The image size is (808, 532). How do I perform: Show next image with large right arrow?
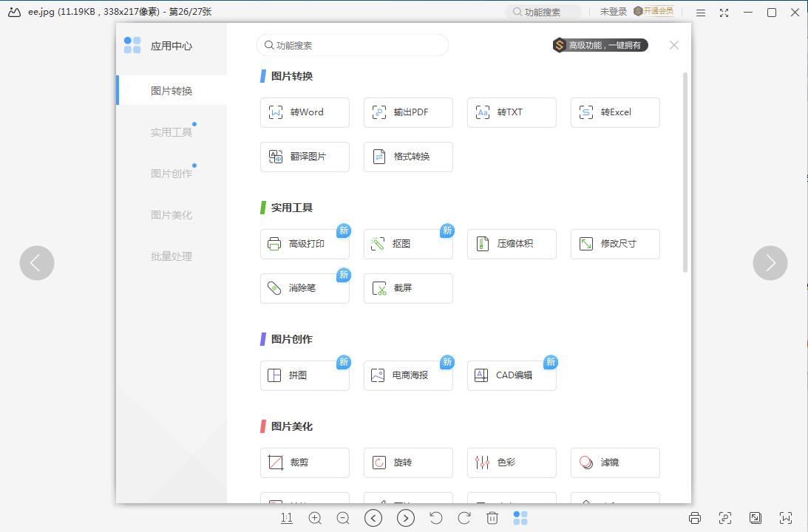coord(770,262)
